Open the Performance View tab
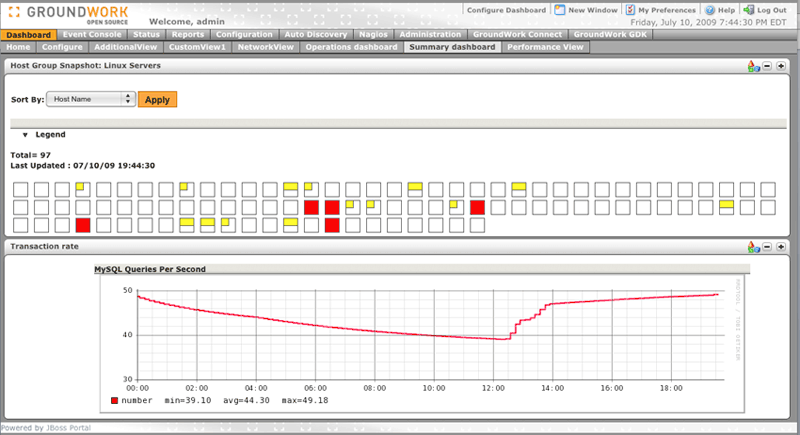The image size is (800, 435). click(x=545, y=47)
